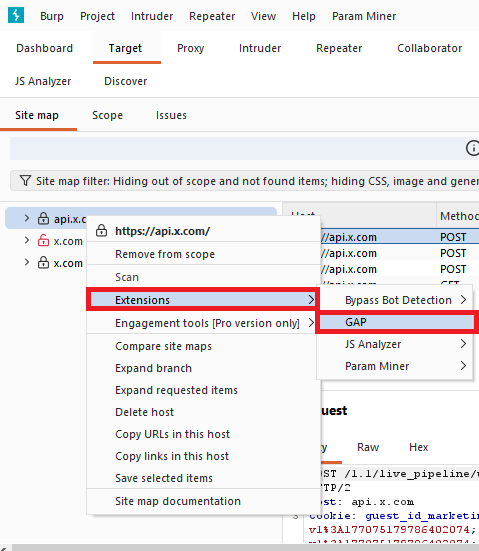Click the padlock icon beside api.x.com tree host
The image size is (479, 551).
(x=43, y=219)
